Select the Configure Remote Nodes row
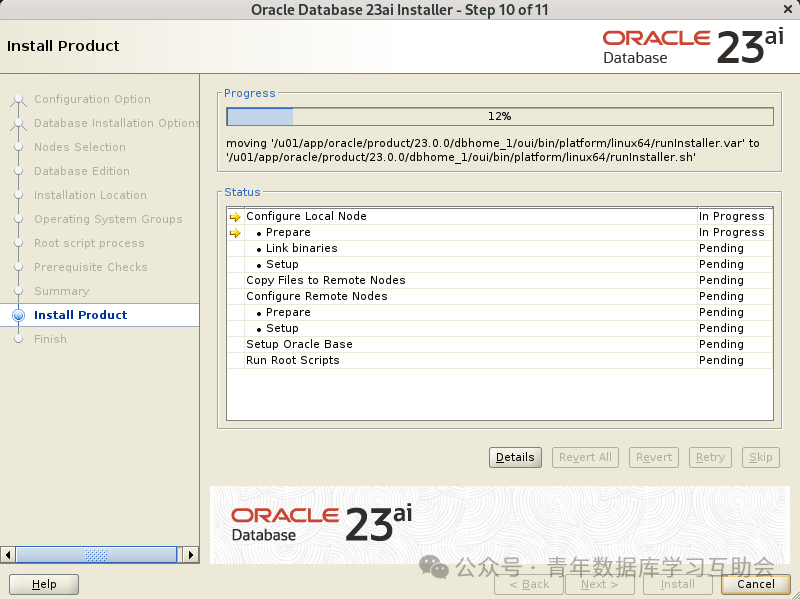The width and height of the screenshot is (800, 599). pyautogui.click(x=500, y=296)
